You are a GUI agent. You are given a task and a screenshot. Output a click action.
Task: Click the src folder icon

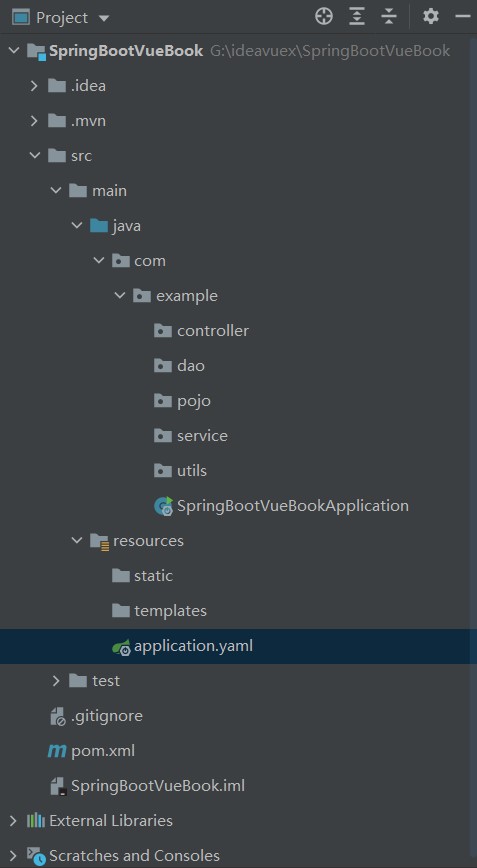click(x=57, y=156)
